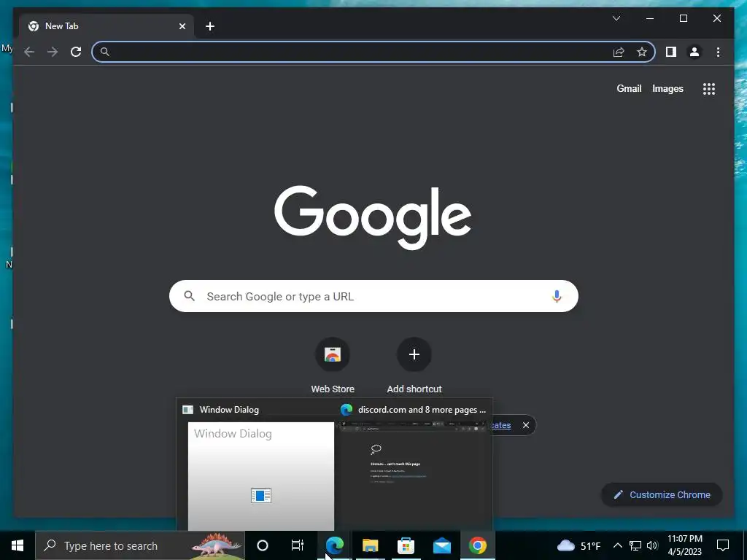Open Mail app from taskbar
Image resolution: width=747 pixels, height=560 pixels.
[441, 545]
